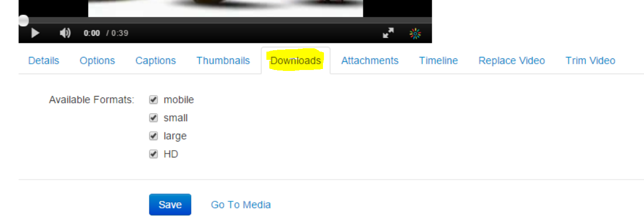Open the Trim Video tab
The height and width of the screenshot is (222, 644).
pyautogui.click(x=590, y=61)
